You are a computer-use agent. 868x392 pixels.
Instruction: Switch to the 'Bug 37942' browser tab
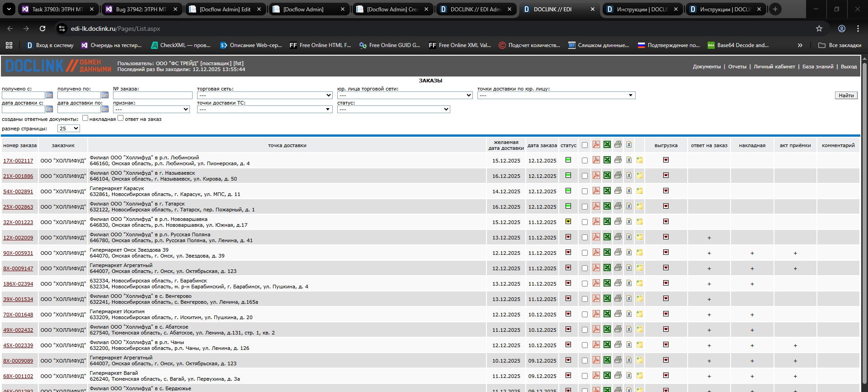[142, 9]
